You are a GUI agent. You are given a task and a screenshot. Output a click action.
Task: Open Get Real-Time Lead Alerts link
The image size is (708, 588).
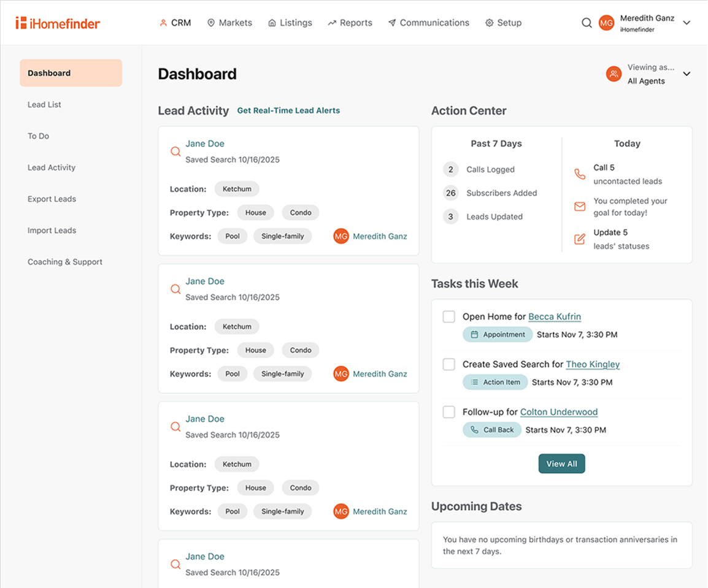[288, 111]
